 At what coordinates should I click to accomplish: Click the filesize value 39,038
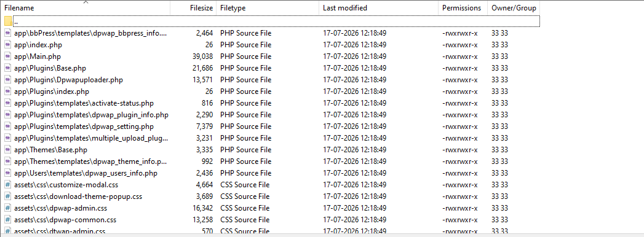[x=202, y=56]
